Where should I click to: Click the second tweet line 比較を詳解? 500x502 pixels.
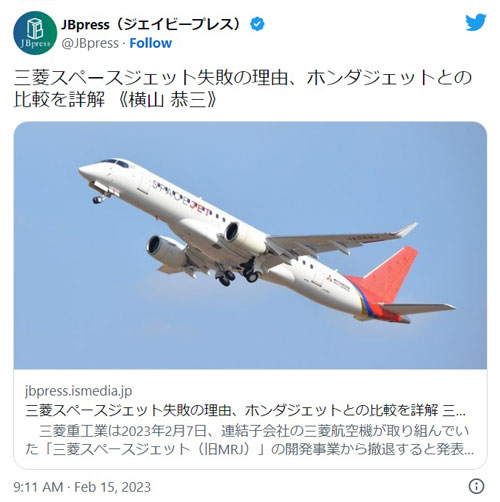click(x=59, y=100)
